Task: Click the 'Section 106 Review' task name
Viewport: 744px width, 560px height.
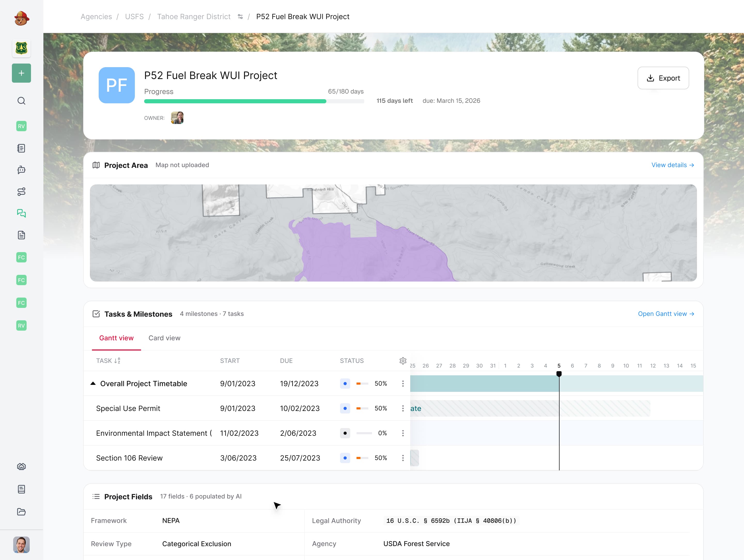Action: 129,458
